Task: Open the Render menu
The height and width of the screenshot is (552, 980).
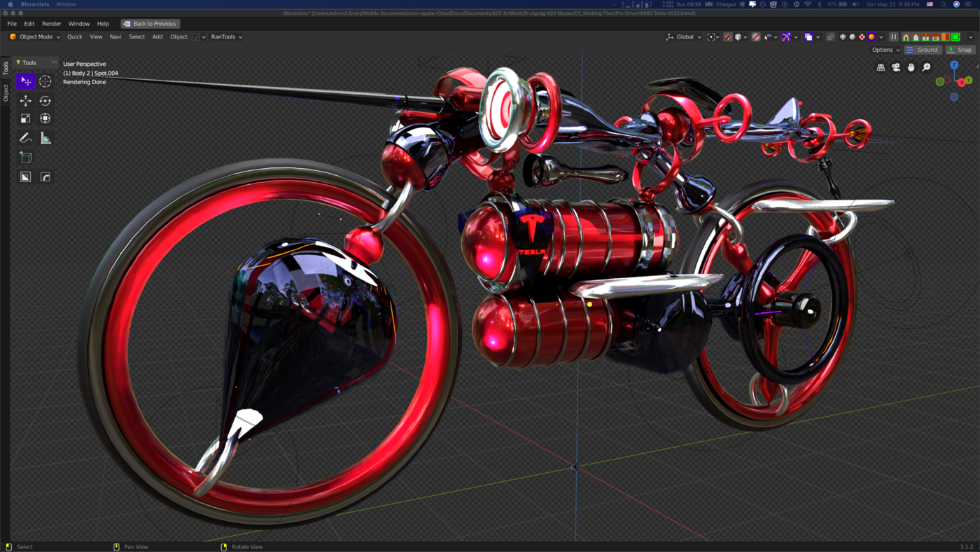Action: pos(51,24)
